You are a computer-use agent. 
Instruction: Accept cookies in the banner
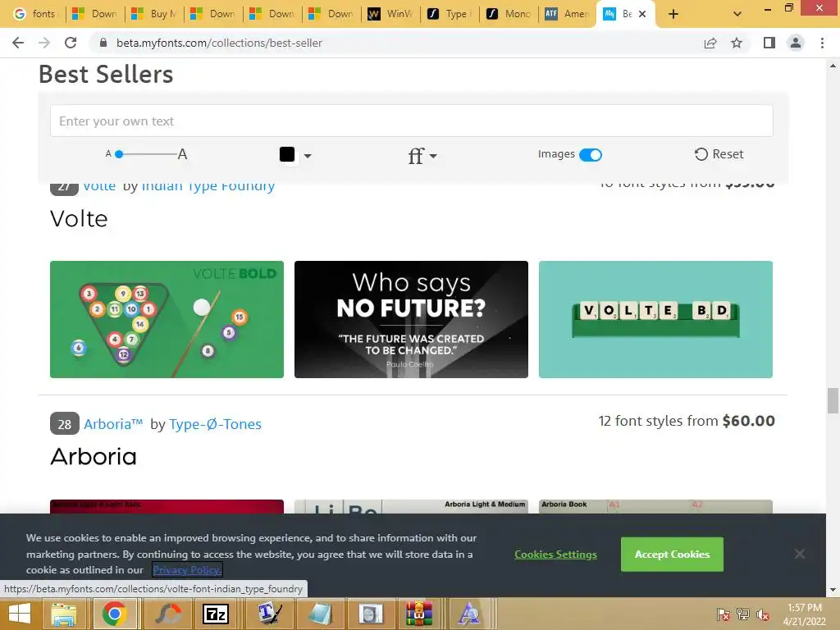(672, 555)
